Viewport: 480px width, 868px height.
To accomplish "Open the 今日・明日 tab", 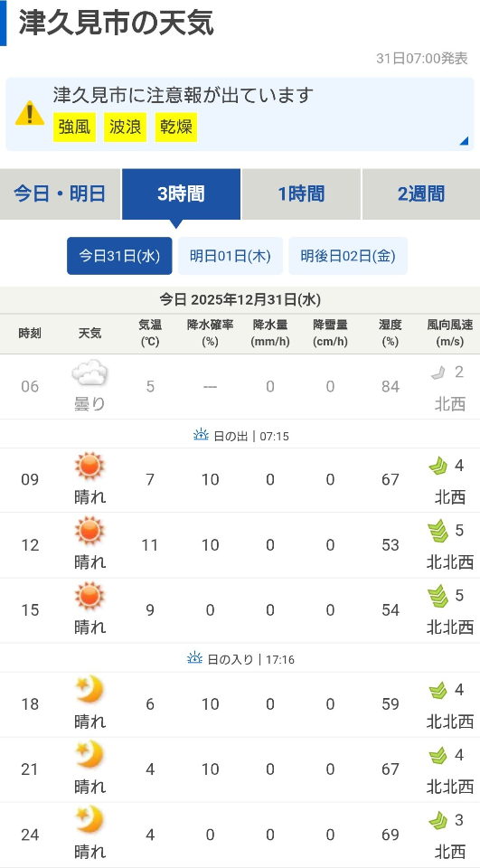I will pos(60,194).
